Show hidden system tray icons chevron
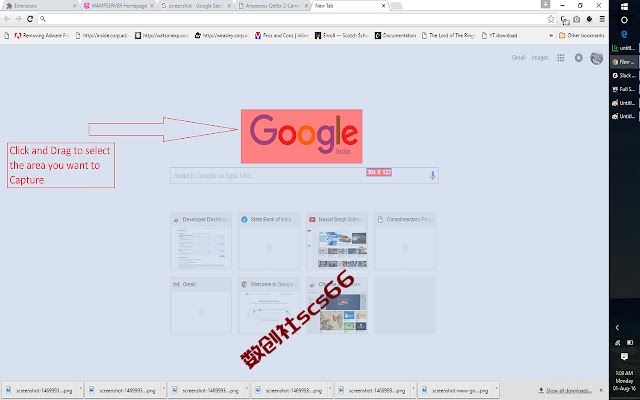The image size is (640, 400). coord(617,327)
